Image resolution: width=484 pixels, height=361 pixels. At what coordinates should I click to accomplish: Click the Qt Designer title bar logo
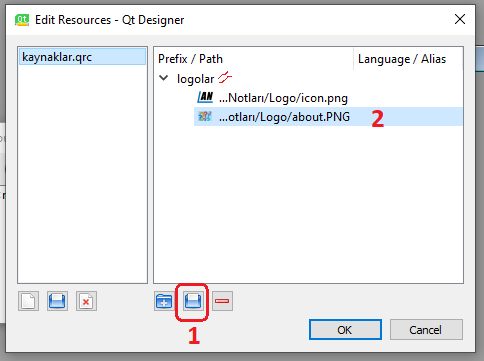click(x=22, y=20)
